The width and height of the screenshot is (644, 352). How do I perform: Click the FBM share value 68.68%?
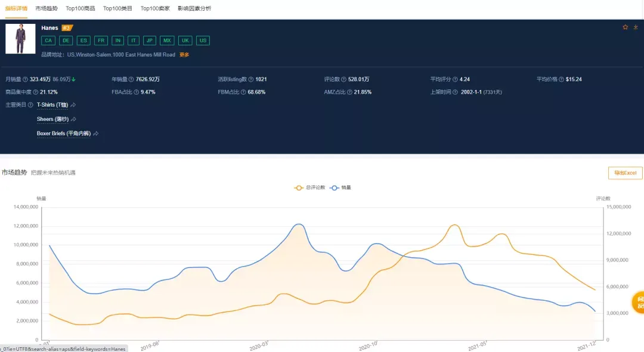[256, 92]
